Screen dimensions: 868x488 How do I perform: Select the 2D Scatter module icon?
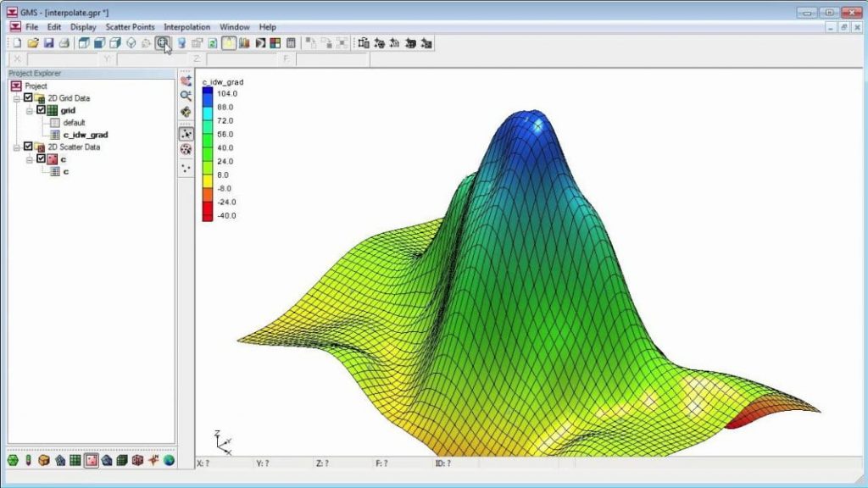[91, 460]
